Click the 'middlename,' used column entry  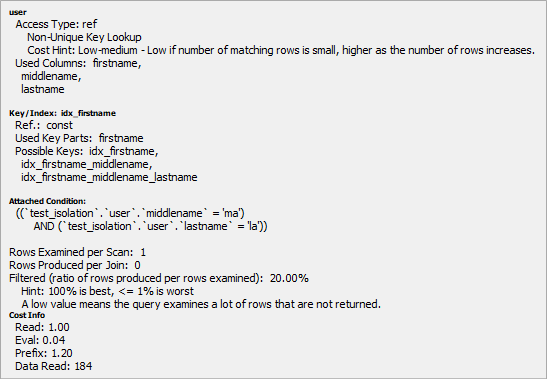point(51,76)
